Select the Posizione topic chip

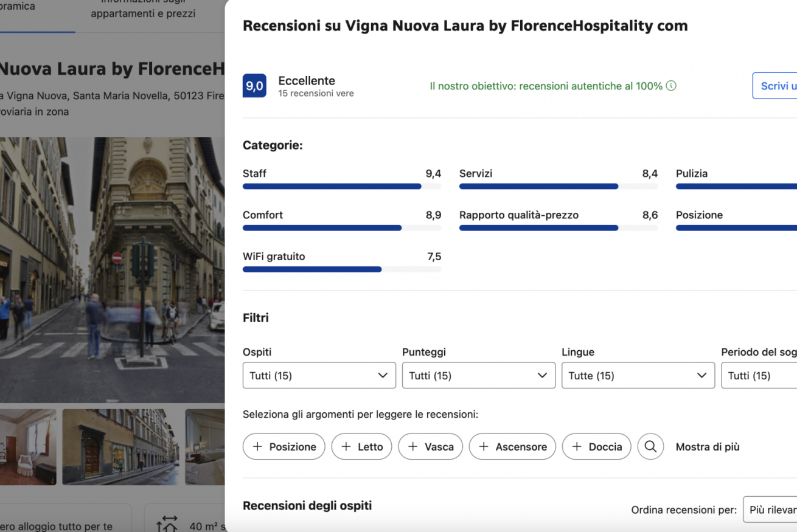click(x=284, y=447)
